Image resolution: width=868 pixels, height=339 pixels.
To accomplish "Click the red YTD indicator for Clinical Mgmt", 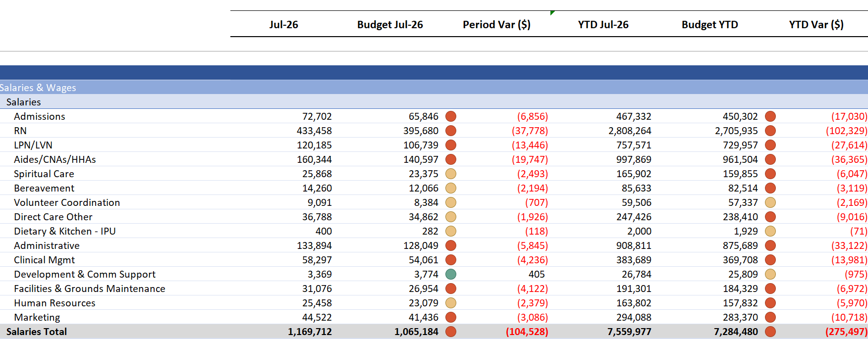I will pos(770,260).
